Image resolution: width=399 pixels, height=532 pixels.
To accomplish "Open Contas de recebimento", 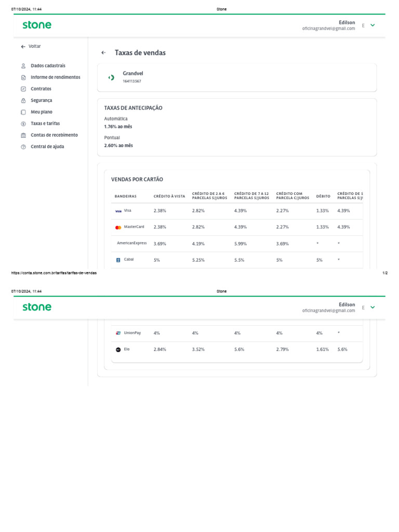I will 54,135.
